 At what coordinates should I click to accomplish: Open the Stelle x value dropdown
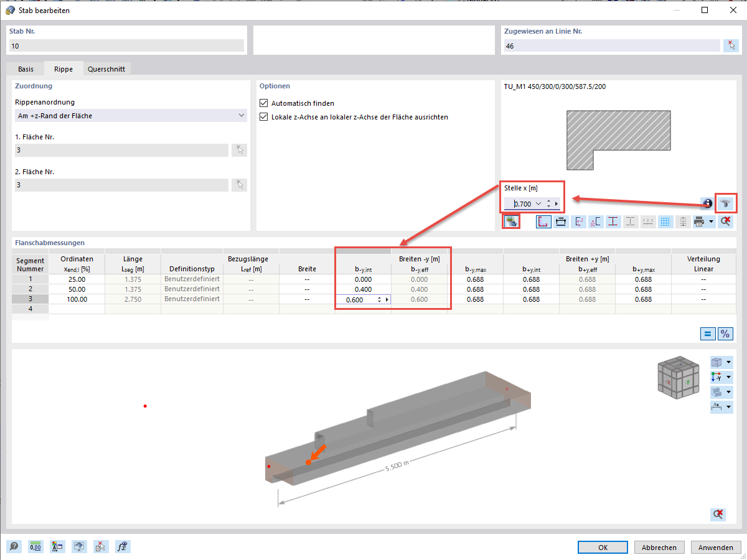(x=539, y=203)
